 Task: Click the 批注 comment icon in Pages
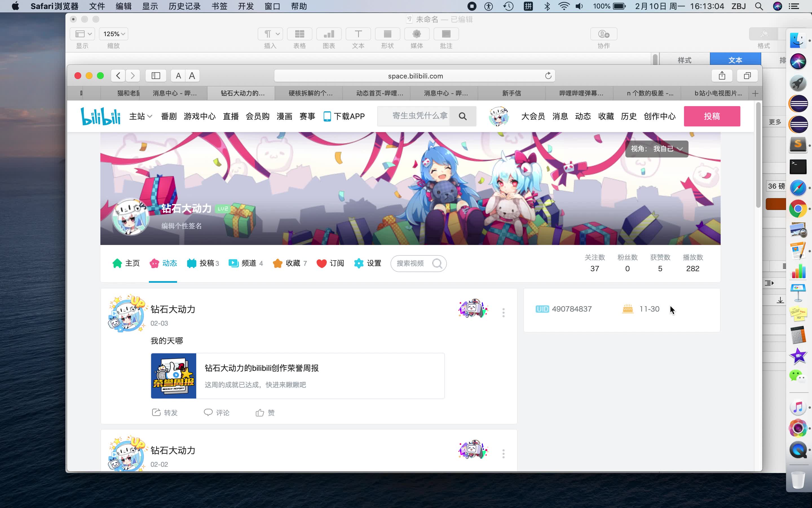[x=446, y=34]
